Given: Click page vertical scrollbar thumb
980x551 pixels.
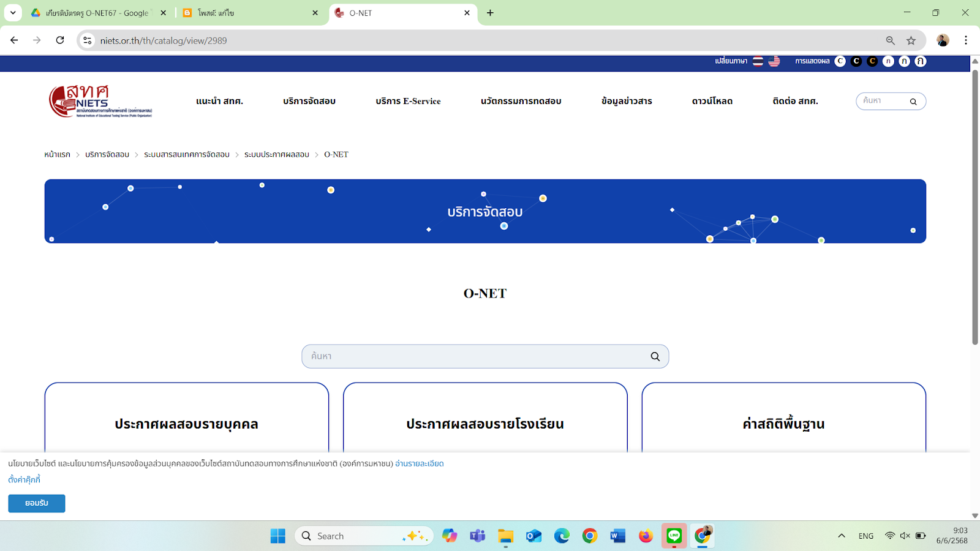Looking at the screenshot, I should (x=975, y=207).
